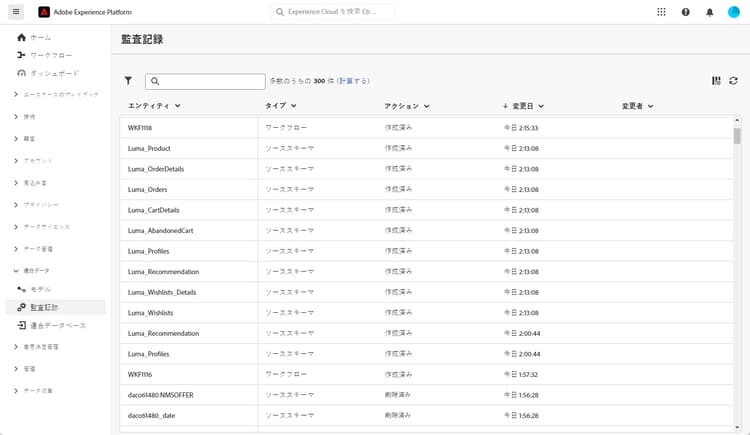Click the scrollbar down arrow
This screenshot has height=435, width=750.
[x=737, y=427]
